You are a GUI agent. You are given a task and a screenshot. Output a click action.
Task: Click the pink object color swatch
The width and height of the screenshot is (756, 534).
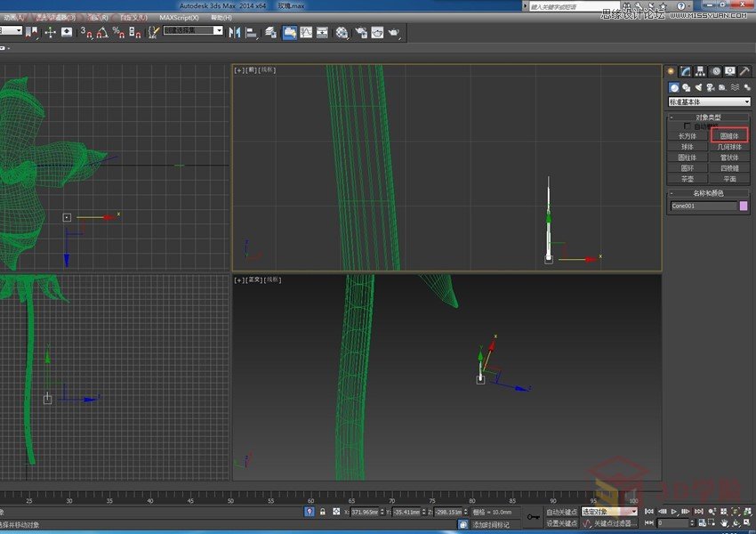[x=744, y=206]
